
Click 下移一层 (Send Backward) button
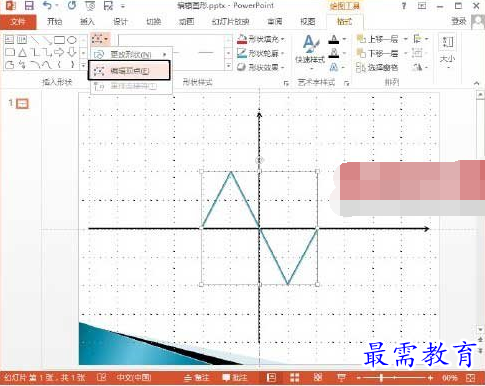click(x=377, y=53)
